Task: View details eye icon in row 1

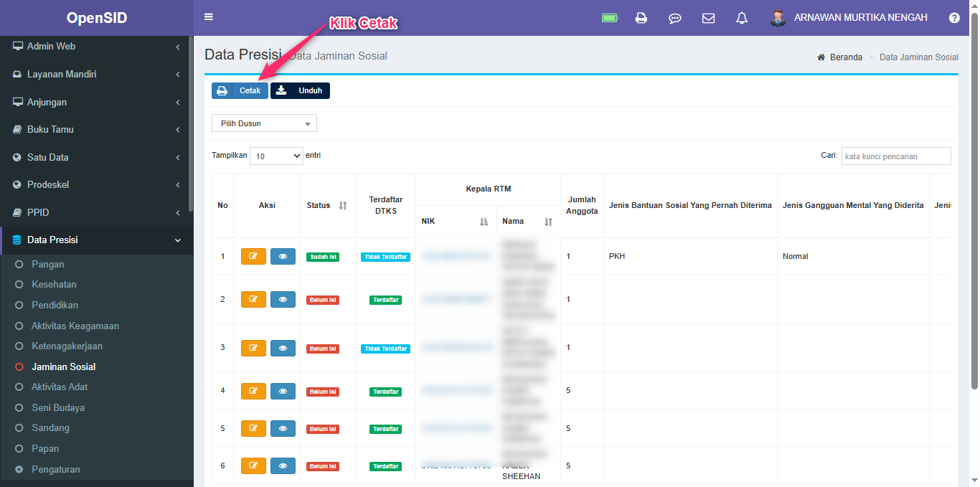Action: [x=283, y=256]
